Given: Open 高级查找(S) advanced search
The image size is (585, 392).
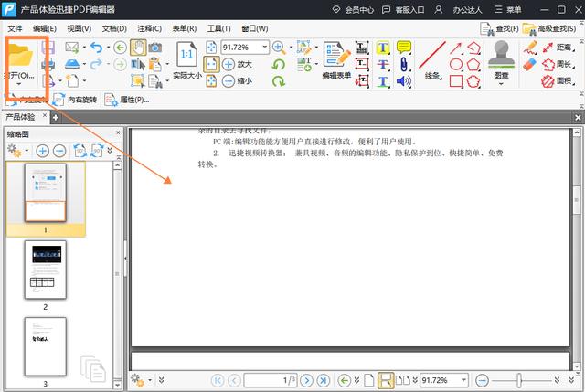Looking at the screenshot, I should [x=549, y=28].
